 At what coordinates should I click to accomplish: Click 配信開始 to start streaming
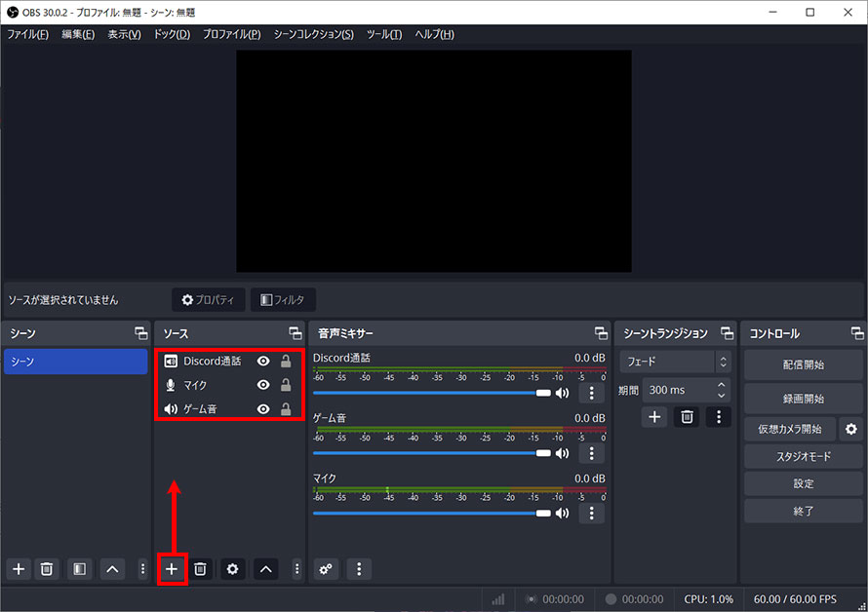[x=804, y=364]
